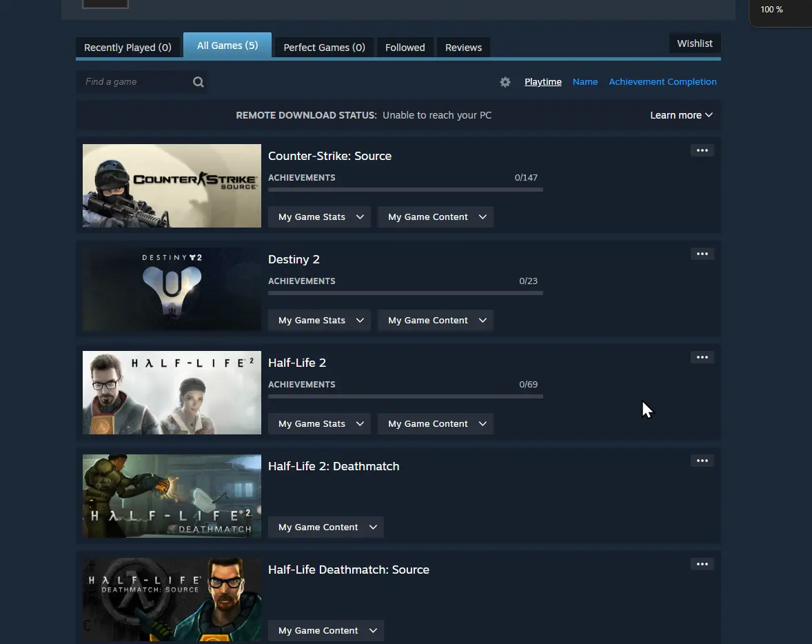This screenshot has width=812, height=644.
Task: Open the Perfect Games (0) tab
Action: tap(324, 47)
